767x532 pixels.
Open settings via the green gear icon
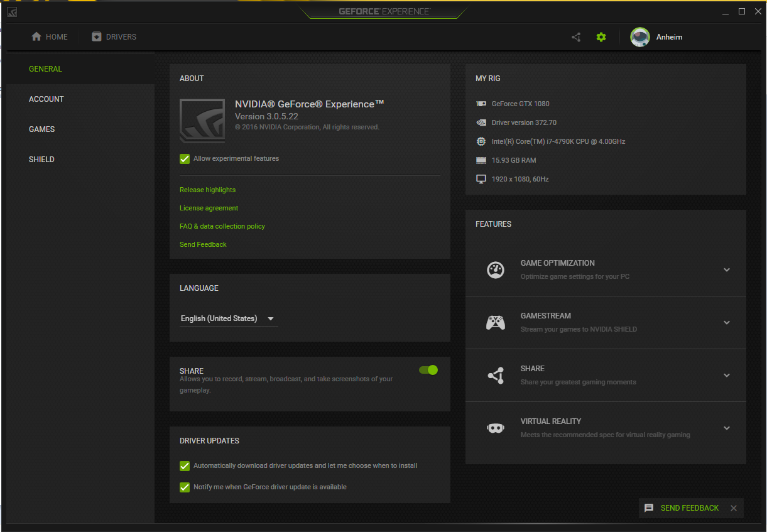coord(601,37)
